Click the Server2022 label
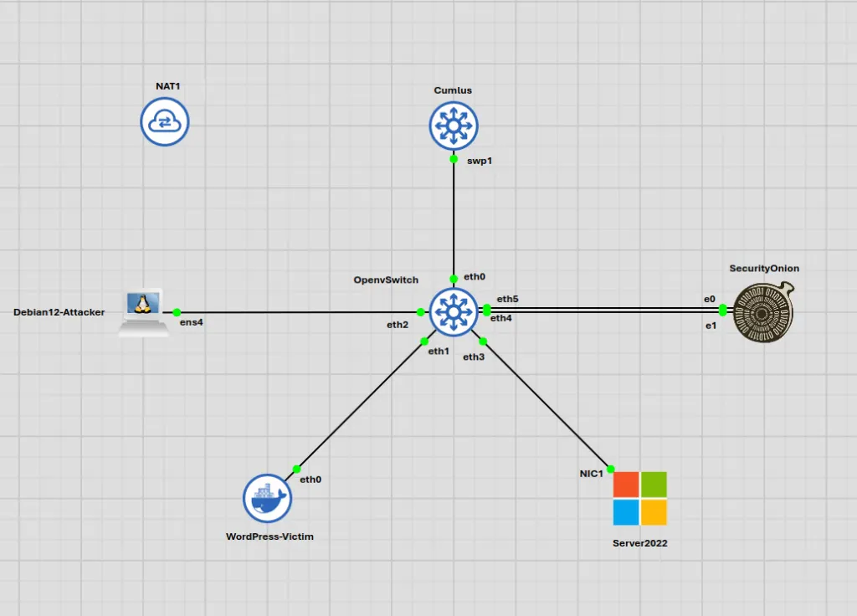Viewport: 857px width, 616px height. [x=640, y=543]
